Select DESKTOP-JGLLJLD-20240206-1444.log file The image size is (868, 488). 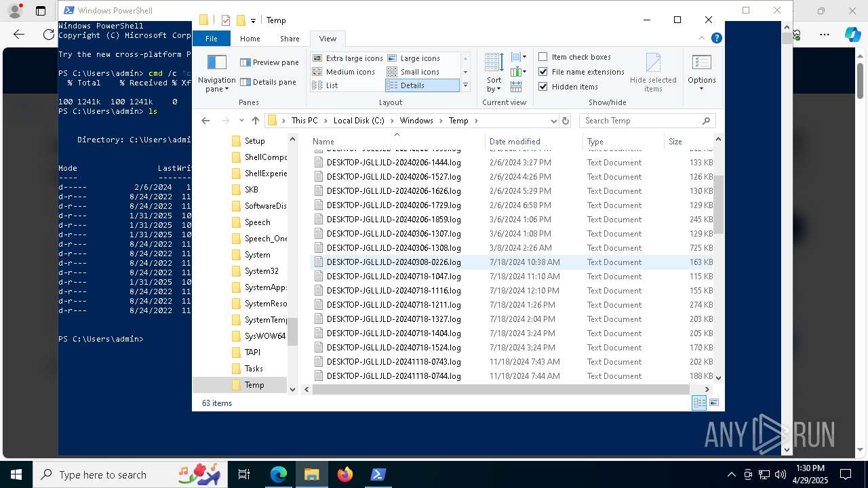click(x=393, y=163)
